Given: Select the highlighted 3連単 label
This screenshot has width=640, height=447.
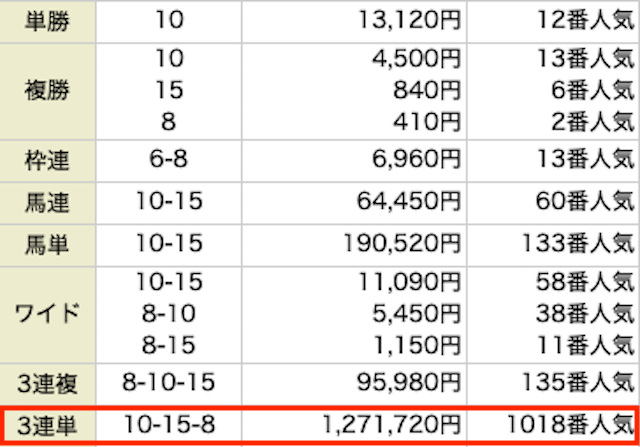Looking at the screenshot, I should [47, 426].
